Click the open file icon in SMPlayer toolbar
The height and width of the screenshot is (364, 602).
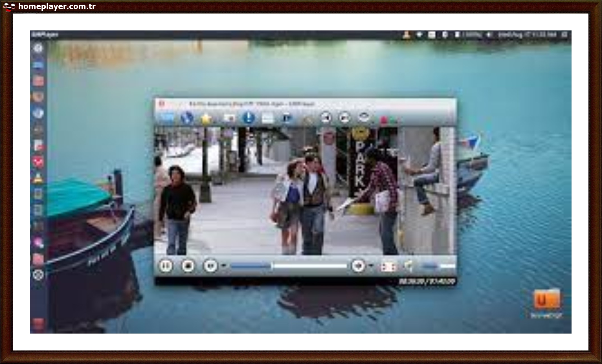[167, 118]
